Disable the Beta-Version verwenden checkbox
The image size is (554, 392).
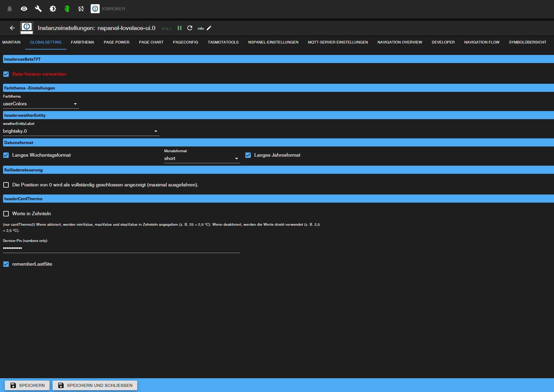[x=6, y=74]
